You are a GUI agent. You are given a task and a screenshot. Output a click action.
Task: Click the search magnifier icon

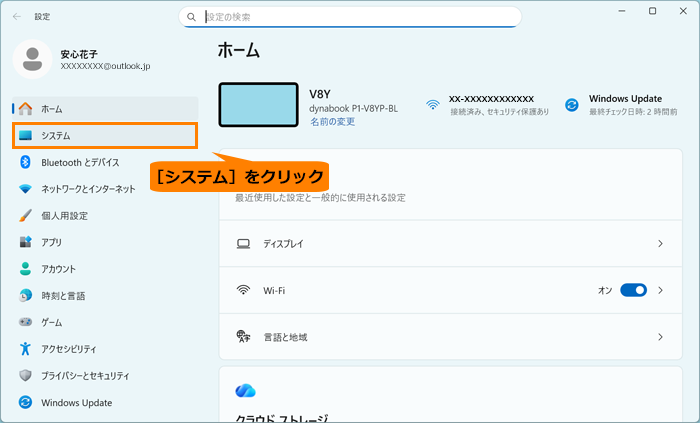pyautogui.click(x=191, y=17)
